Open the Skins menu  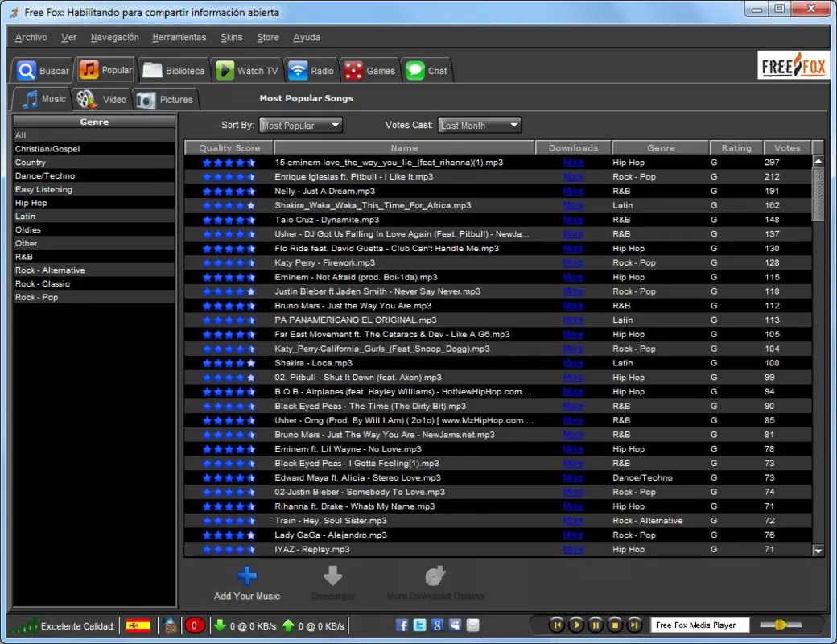(231, 37)
